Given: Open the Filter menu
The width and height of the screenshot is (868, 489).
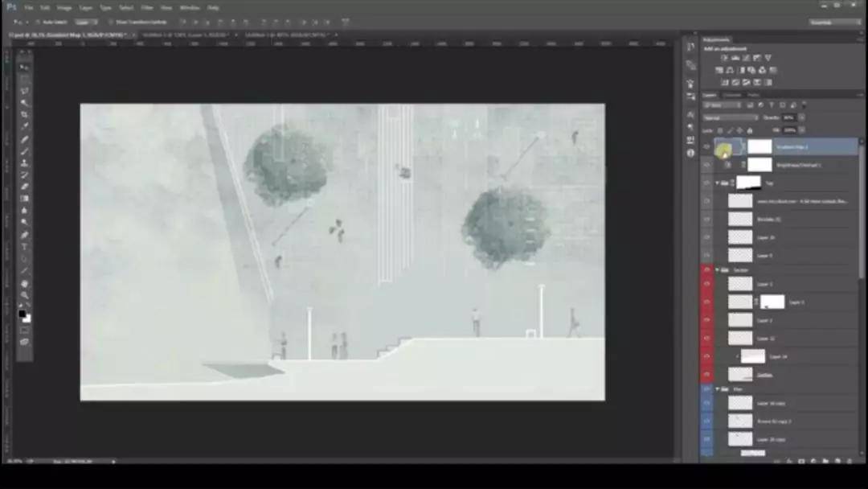Looking at the screenshot, I should [x=147, y=8].
